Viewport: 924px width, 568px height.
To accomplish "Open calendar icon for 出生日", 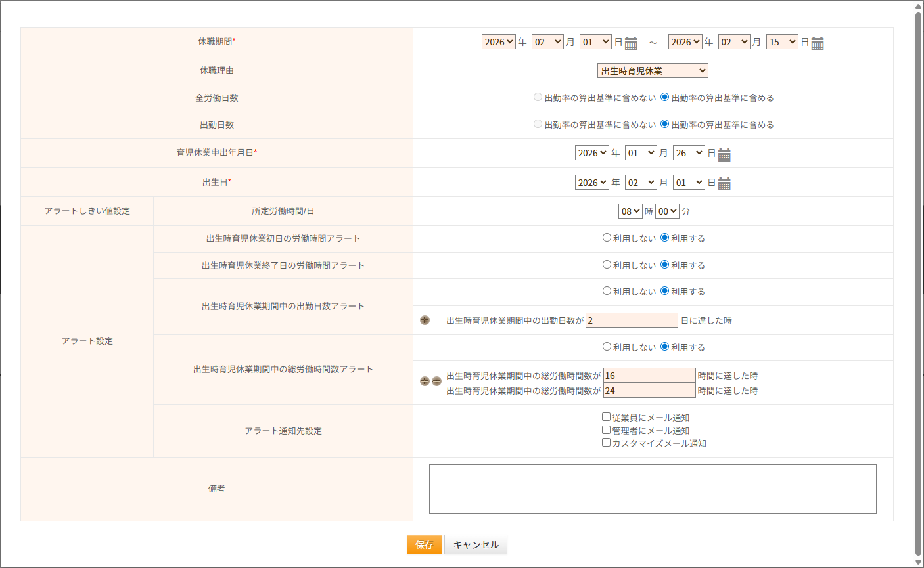I will coord(724,184).
